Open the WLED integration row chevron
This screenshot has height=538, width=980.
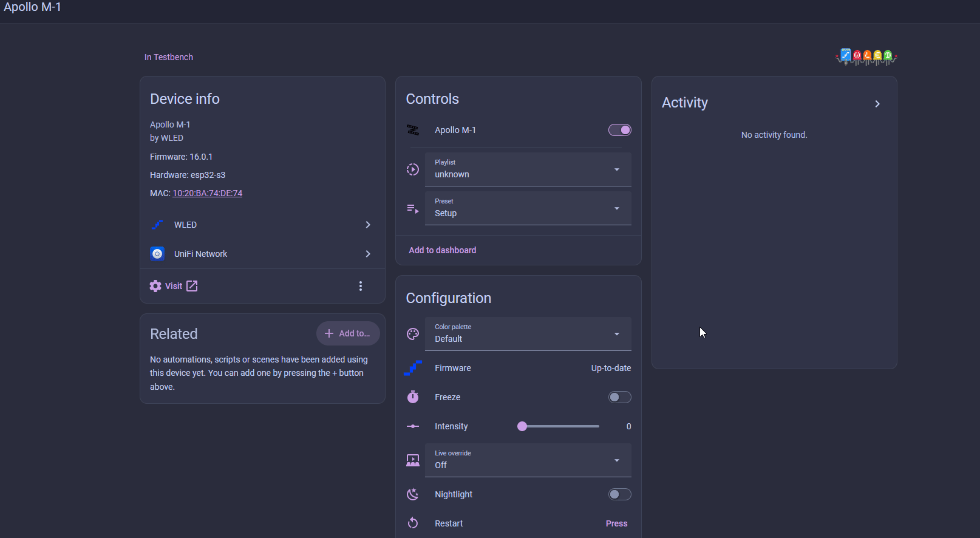[368, 225]
